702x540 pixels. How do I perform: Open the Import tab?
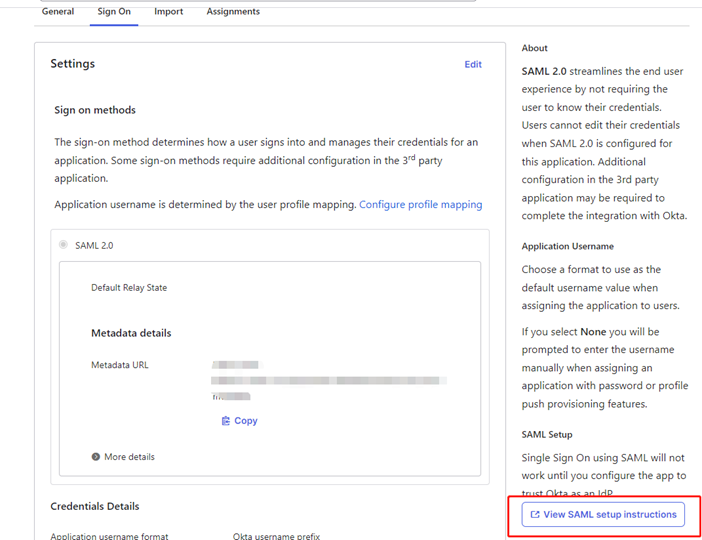click(168, 12)
